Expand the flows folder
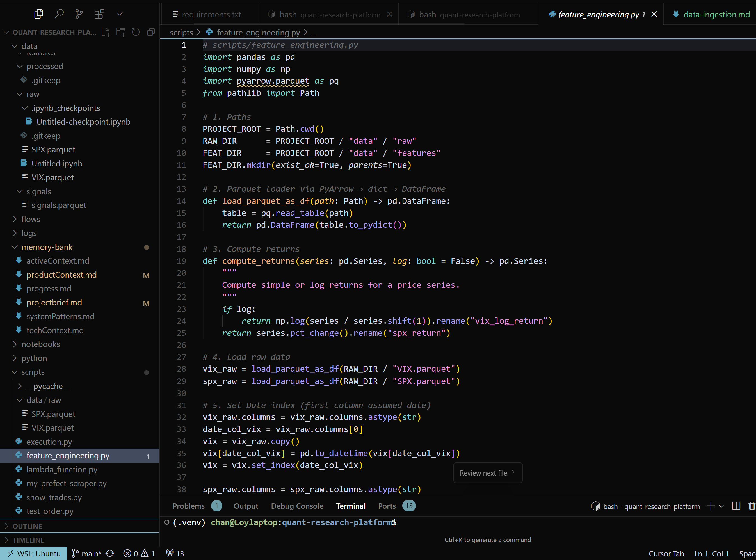The image size is (756, 560). [31, 219]
